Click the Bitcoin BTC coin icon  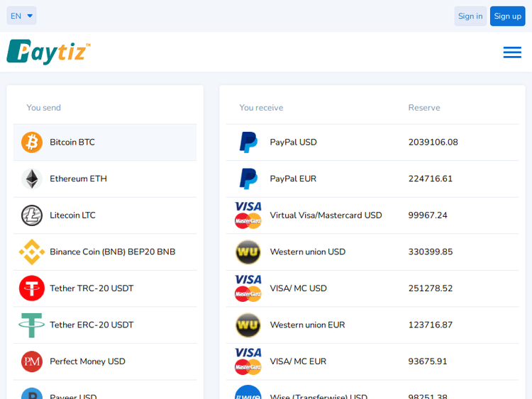pos(32,142)
